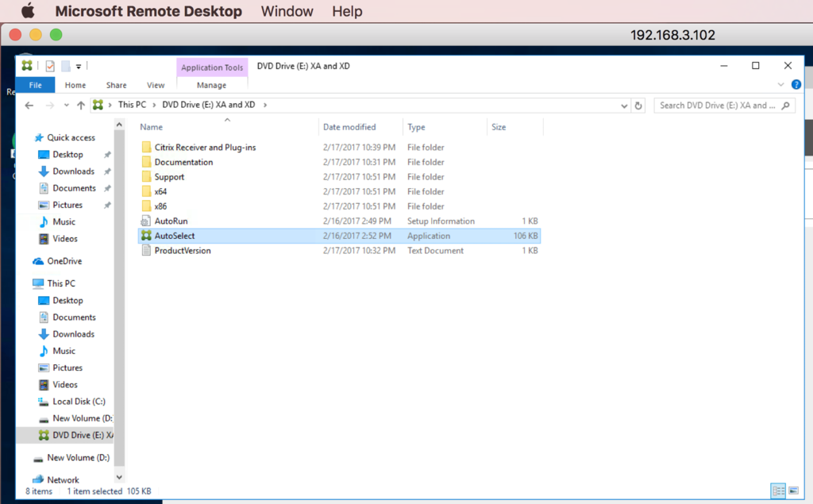Switch to Large icons view layout icon
Screen dimensions: 813x504
793,491
